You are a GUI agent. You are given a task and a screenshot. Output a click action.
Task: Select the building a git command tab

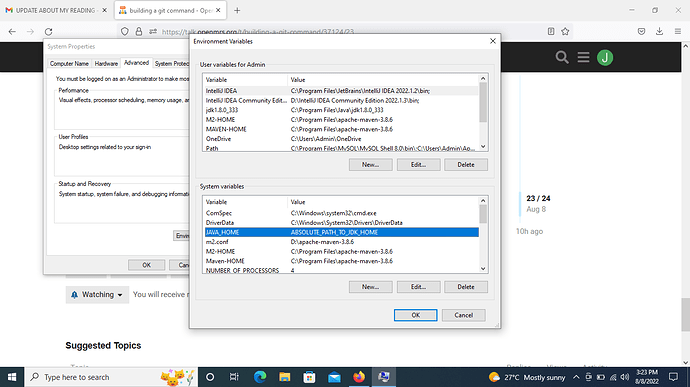tap(170, 10)
